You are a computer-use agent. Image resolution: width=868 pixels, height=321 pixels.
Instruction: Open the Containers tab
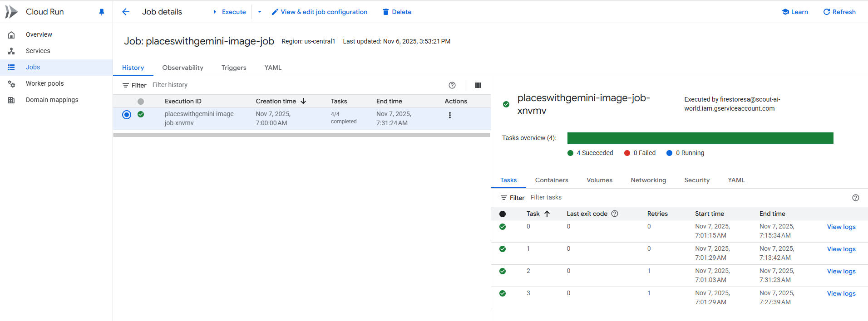click(x=552, y=180)
